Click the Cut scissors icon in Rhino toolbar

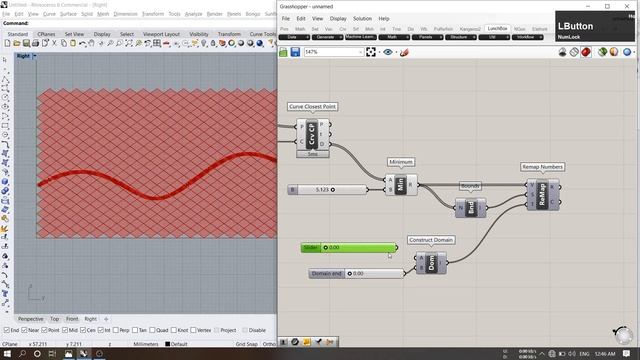(x=54, y=43)
